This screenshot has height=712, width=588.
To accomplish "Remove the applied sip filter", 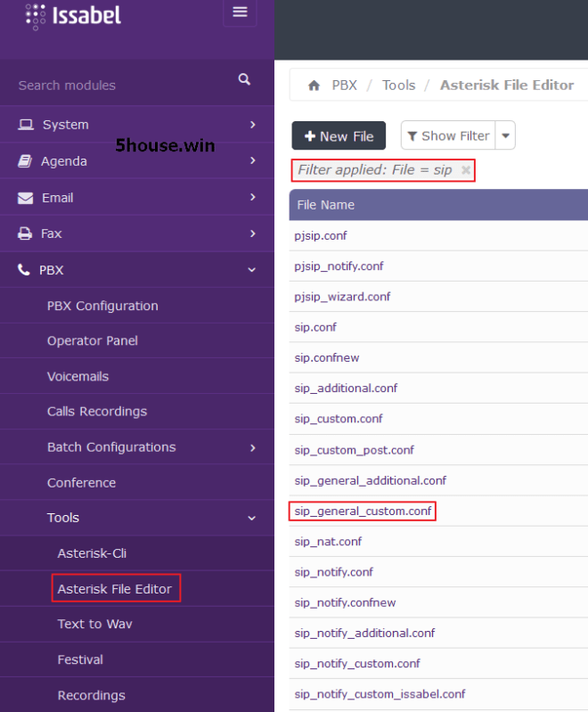I will coord(465,170).
